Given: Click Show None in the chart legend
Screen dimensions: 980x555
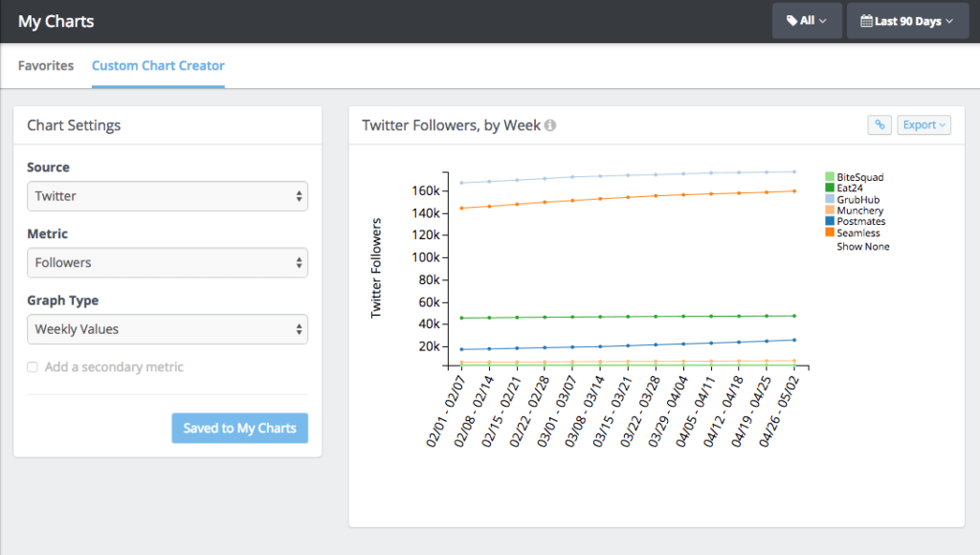Looking at the screenshot, I should [862, 247].
